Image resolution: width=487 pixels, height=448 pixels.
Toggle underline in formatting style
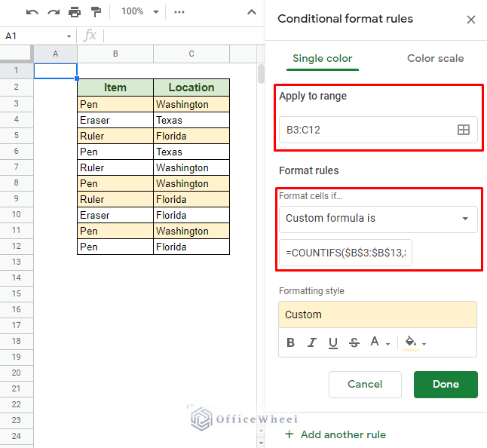[x=333, y=342]
